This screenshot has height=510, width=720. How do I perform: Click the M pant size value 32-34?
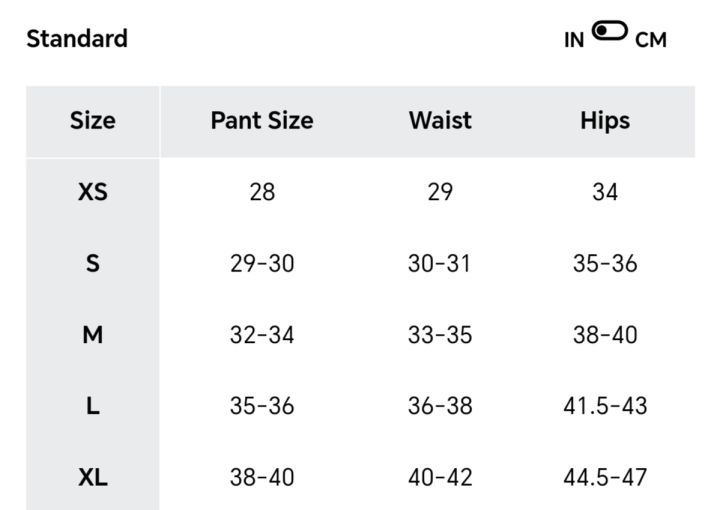tap(262, 335)
